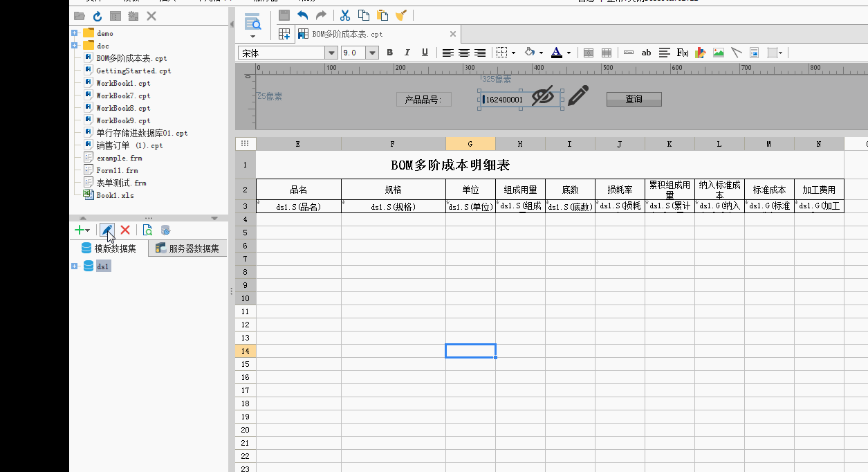The width and height of the screenshot is (868, 472).
Task: Click the widget edit pencil on canvas
Action: (578, 95)
